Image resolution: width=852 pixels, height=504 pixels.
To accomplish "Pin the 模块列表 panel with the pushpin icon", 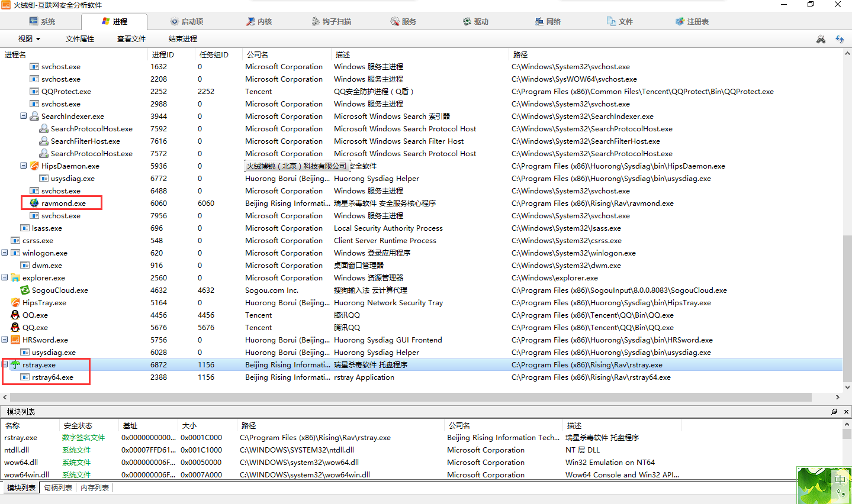I will pos(834,412).
